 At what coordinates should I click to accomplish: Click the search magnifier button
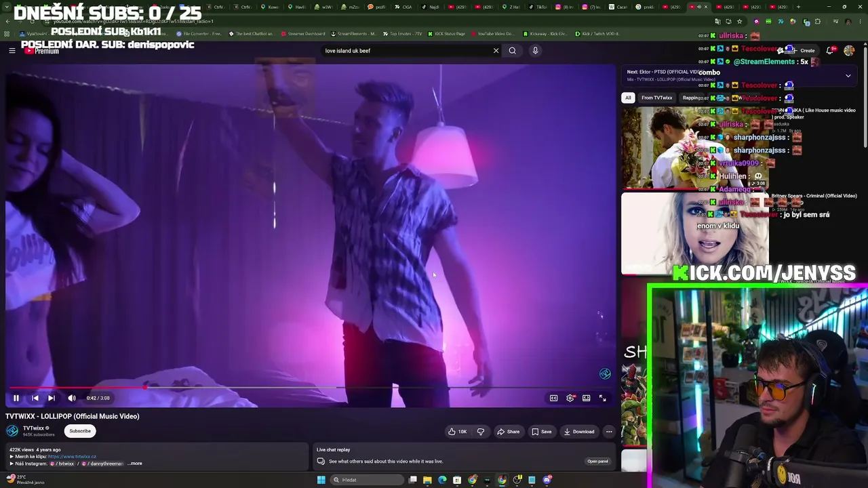[513, 50]
